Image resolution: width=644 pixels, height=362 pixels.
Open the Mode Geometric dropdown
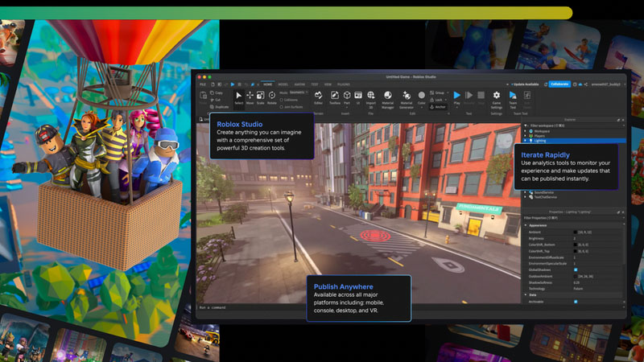(299, 93)
